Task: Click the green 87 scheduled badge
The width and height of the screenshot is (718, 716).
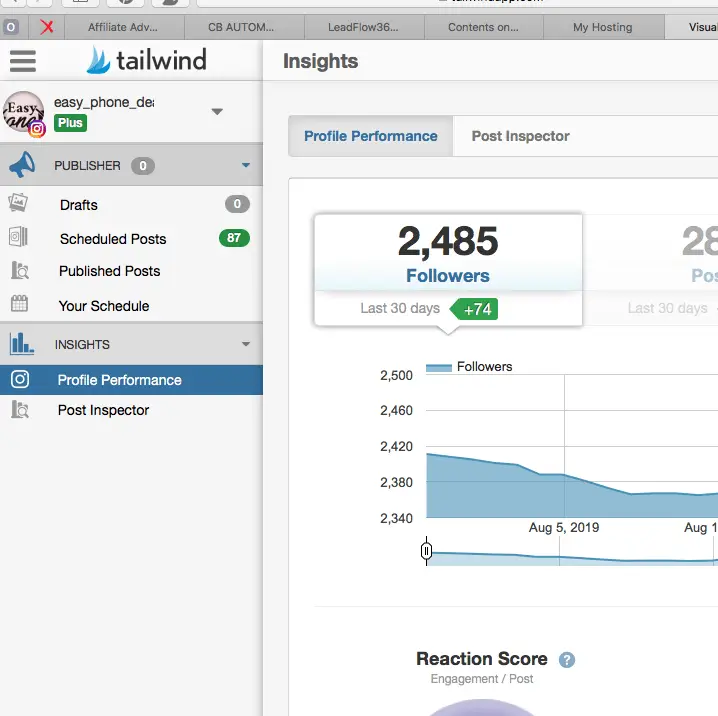Action: coord(234,238)
